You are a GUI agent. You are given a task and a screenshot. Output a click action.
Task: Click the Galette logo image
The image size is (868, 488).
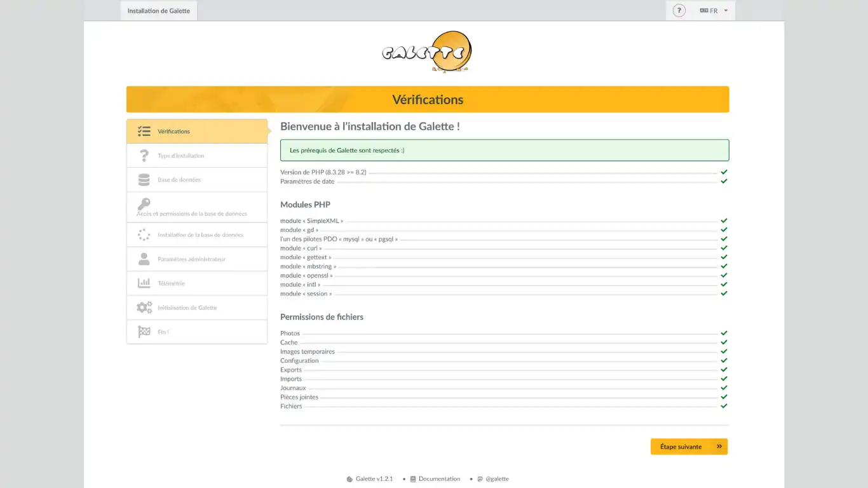[x=427, y=51]
